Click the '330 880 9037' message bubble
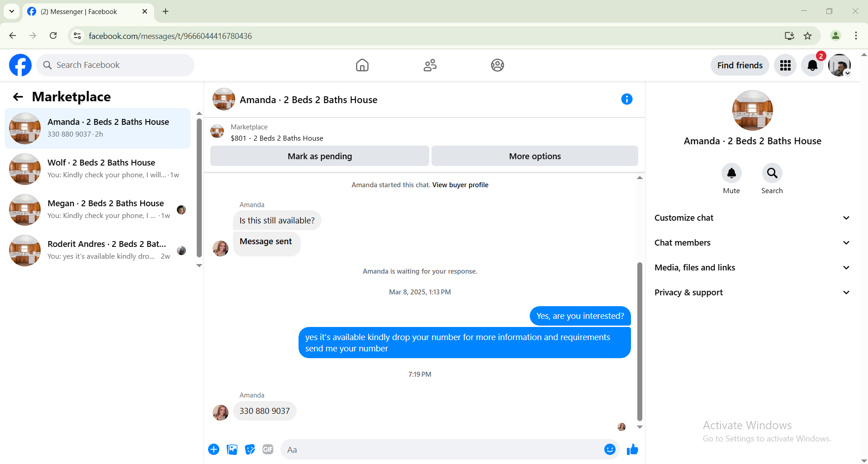The height and width of the screenshot is (464, 868). click(265, 411)
